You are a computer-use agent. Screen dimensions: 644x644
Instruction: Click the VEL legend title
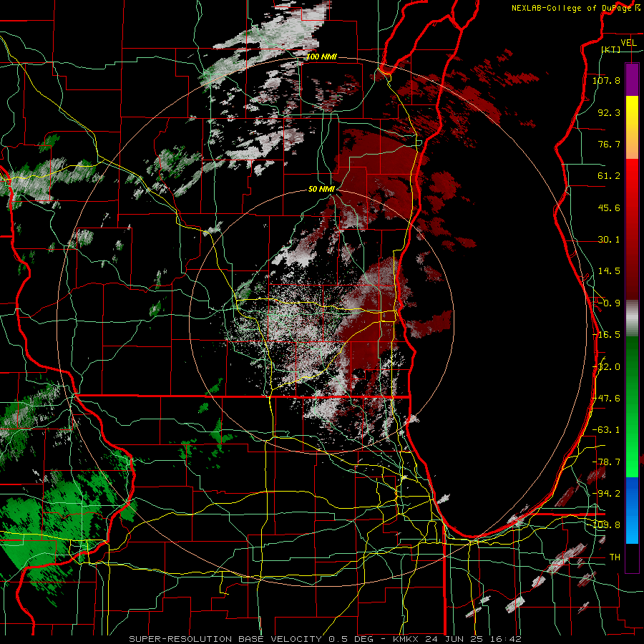[628, 43]
